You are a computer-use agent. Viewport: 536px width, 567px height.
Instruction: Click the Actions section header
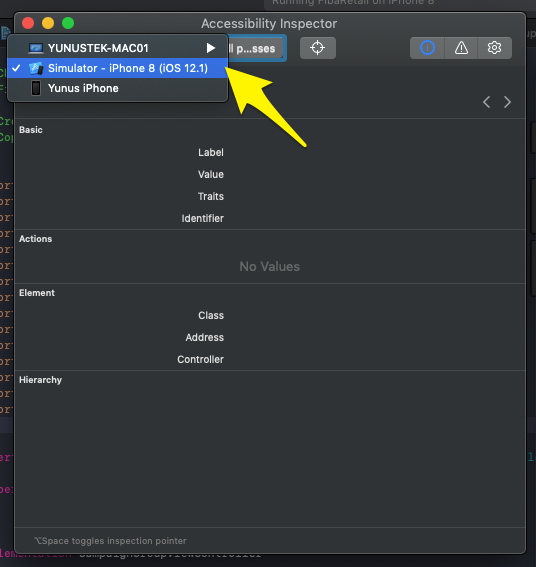(35, 239)
